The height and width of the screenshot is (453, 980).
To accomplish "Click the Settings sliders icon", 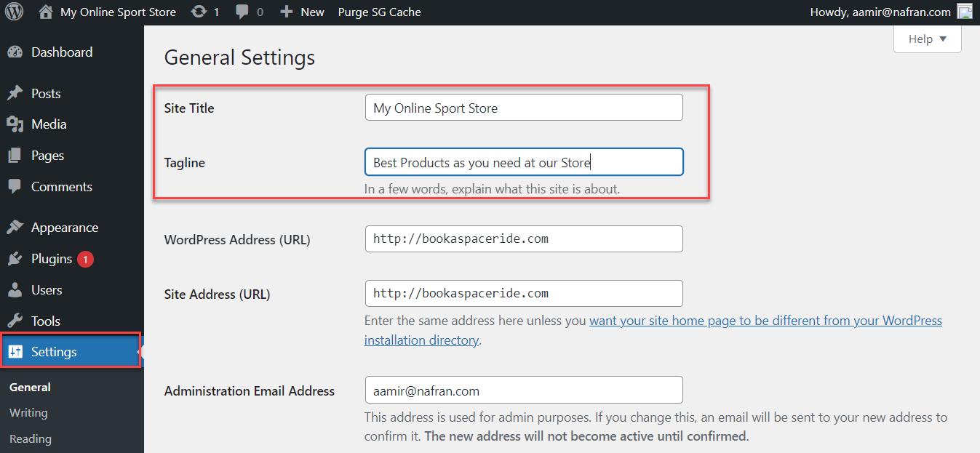I will (15, 352).
